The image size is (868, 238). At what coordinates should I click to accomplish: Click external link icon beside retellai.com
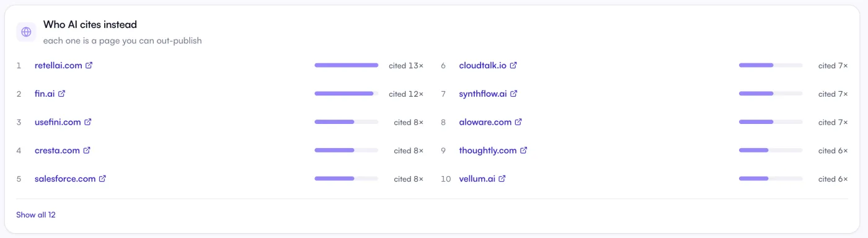click(x=89, y=65)
